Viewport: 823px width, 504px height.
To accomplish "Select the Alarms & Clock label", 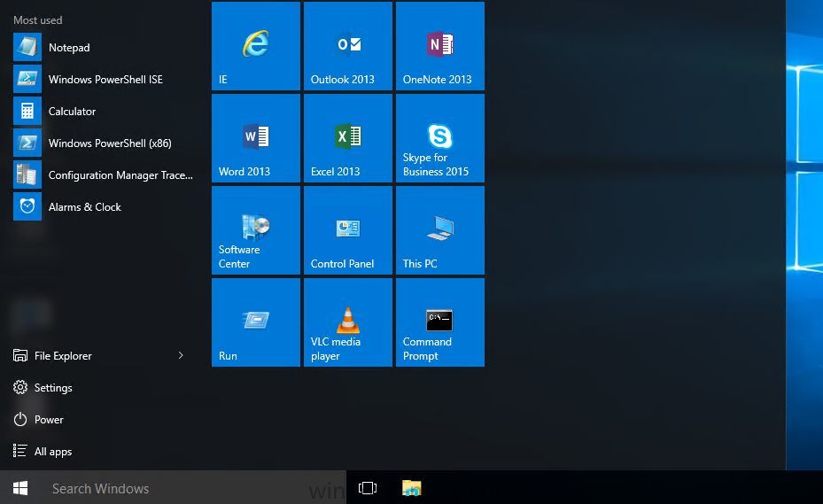I will pyautogui.click(x=84, y=207).
